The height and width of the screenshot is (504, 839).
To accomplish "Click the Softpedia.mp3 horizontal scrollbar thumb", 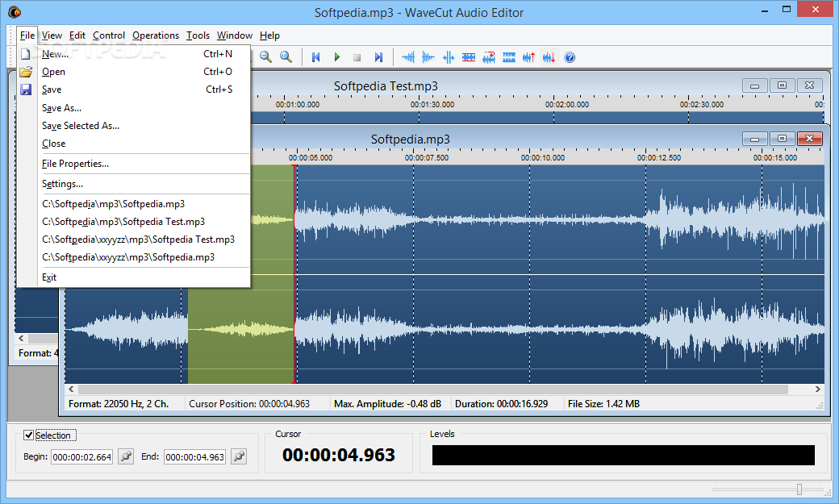I will coord(433,389).
